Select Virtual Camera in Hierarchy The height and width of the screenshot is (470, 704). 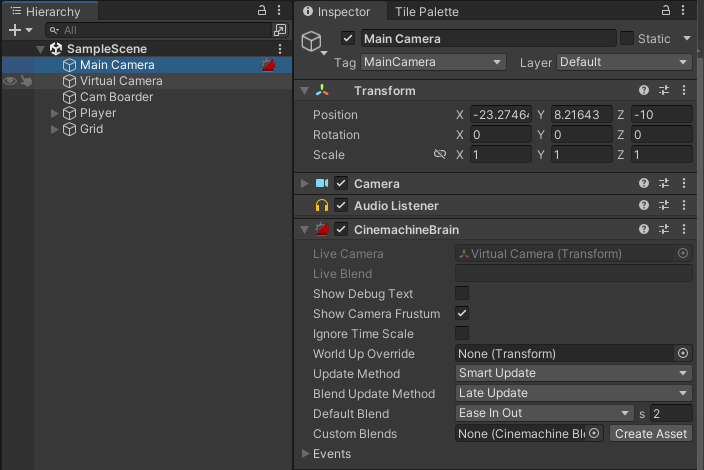coord(121,81)
